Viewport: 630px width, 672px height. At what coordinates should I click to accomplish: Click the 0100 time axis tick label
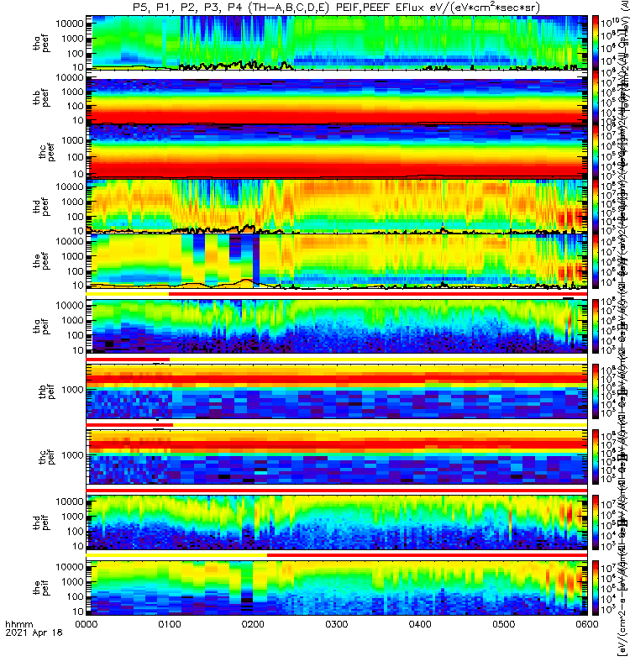point(170,624)
